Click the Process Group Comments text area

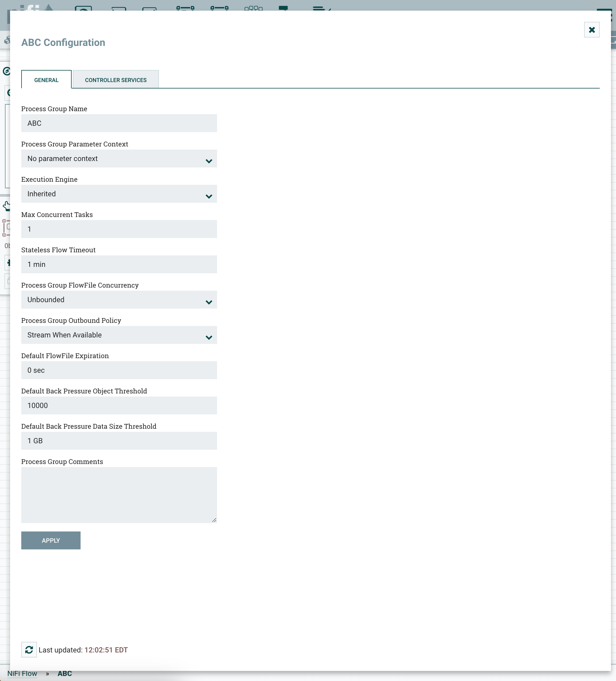coord(119,495)
